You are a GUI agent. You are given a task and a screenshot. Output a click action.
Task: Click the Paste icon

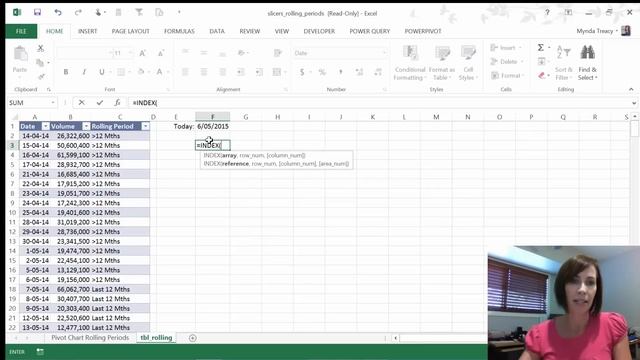(20, 54)
